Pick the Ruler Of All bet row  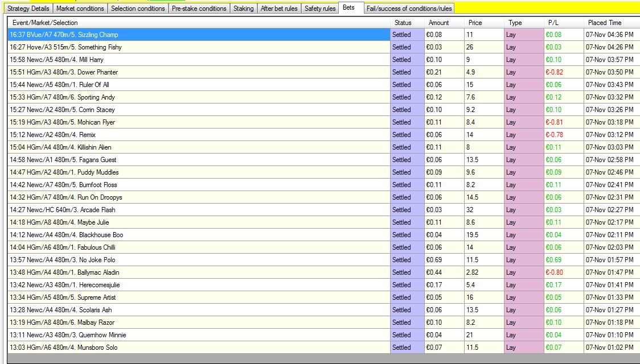click(x=324, y=85)
